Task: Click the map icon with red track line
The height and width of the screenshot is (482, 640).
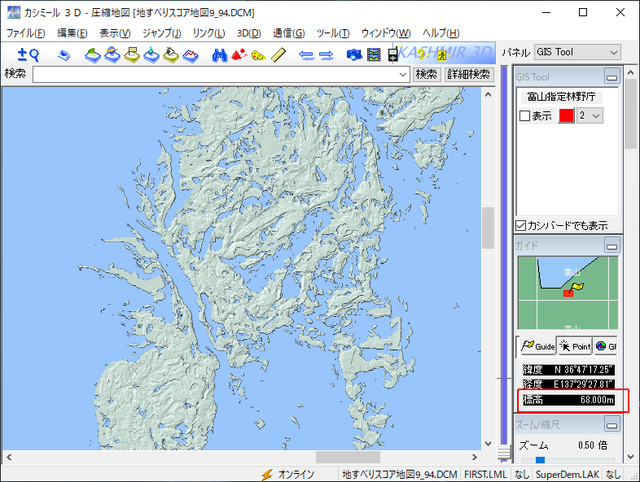Action: 191,55
